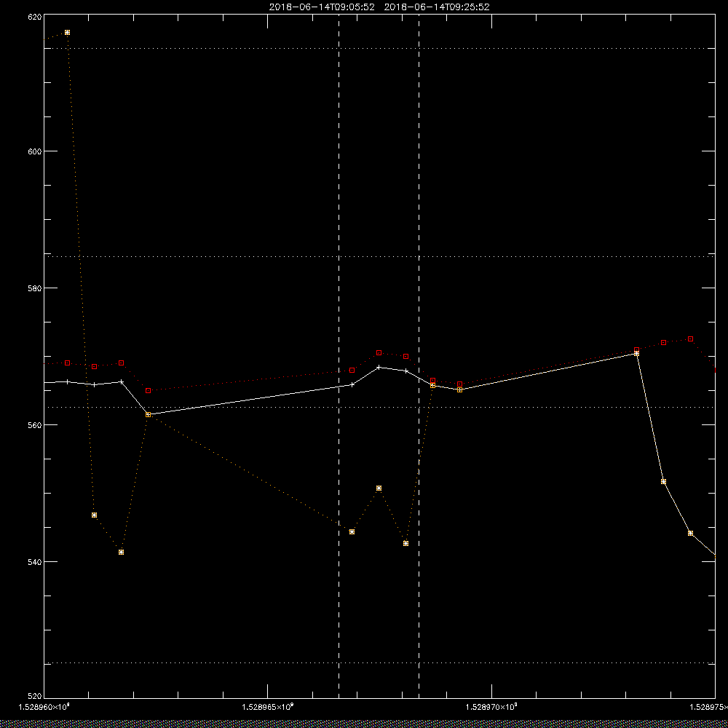Select the 560 y-axis label
The height and width of the screenshot is (728, 728).
point(35,425)
